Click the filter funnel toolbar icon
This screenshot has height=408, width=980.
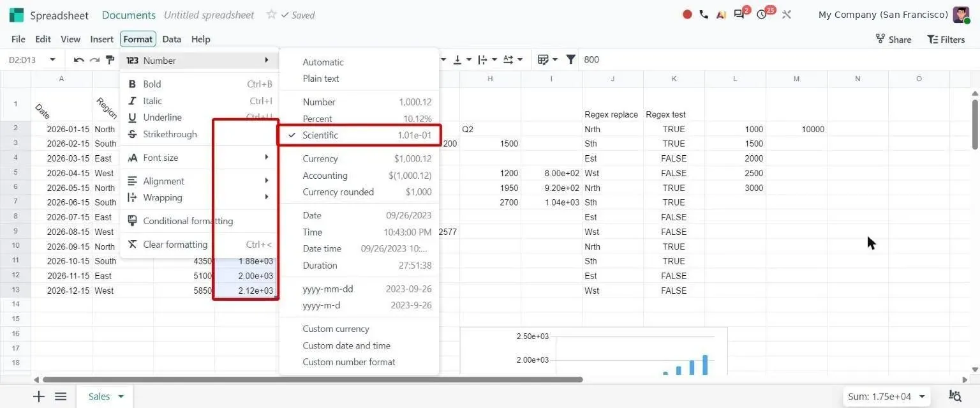[571, 59]
